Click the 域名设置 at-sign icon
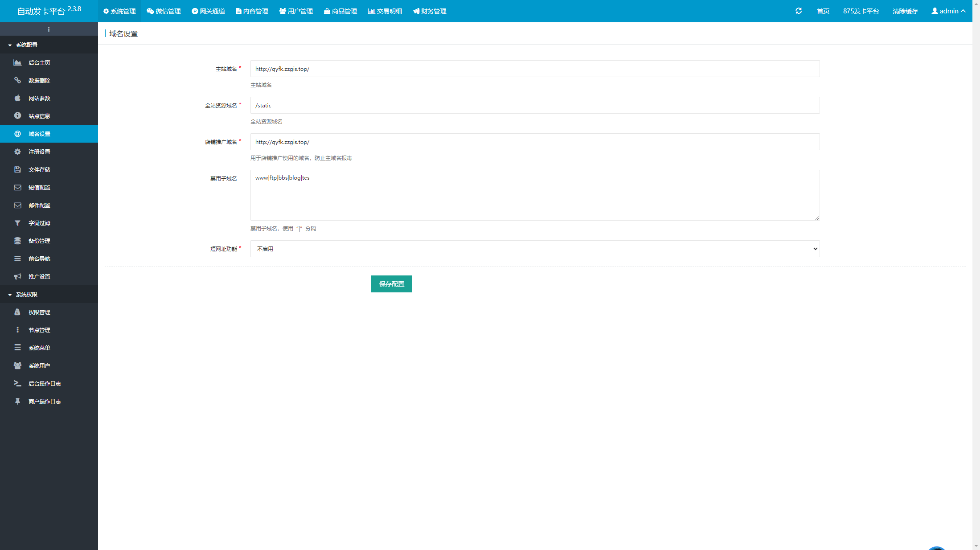This screenshot has height=550, width=980. pos(17,134)
